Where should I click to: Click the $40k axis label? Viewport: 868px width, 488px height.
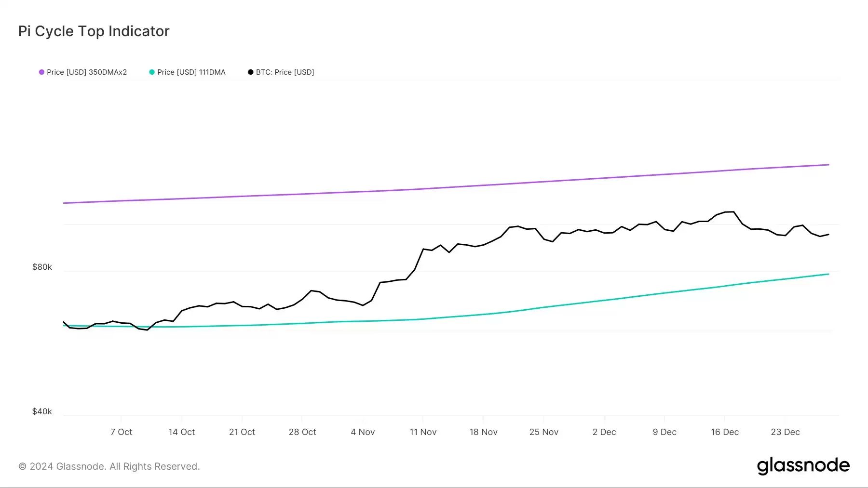(41, 411)
